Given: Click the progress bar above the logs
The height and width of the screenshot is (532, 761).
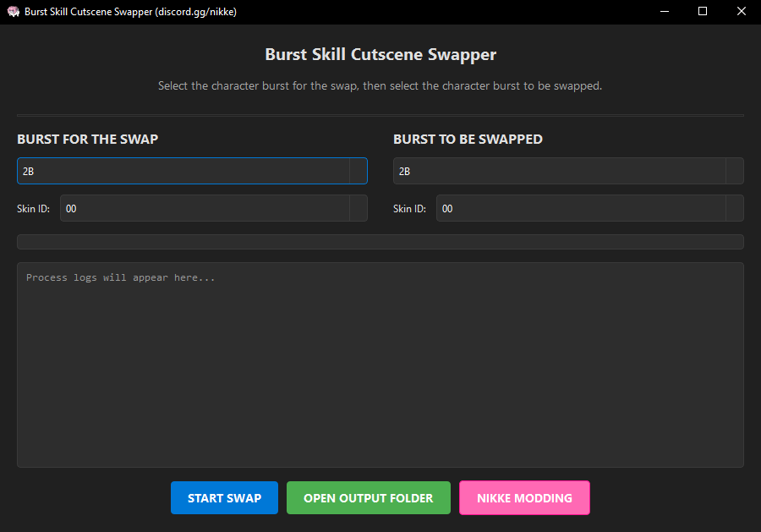Looking at the screenshot, I should tap(380, 241).
